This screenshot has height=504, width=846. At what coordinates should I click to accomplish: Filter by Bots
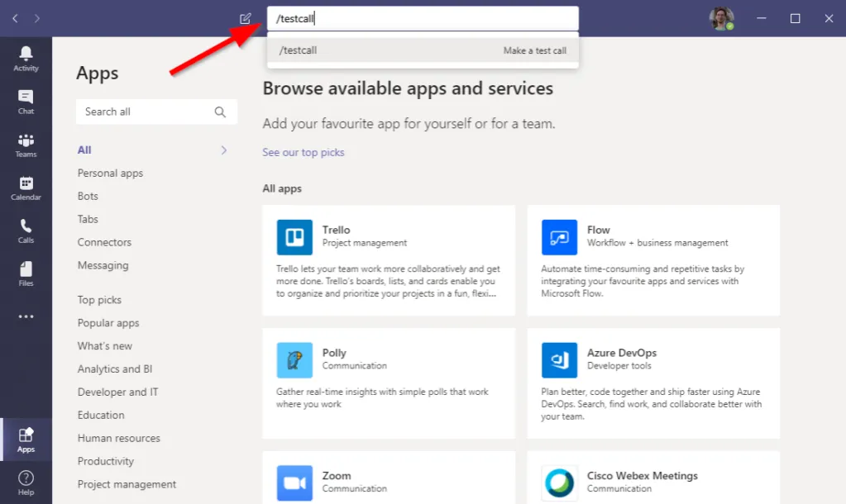[x=88, y=196]
